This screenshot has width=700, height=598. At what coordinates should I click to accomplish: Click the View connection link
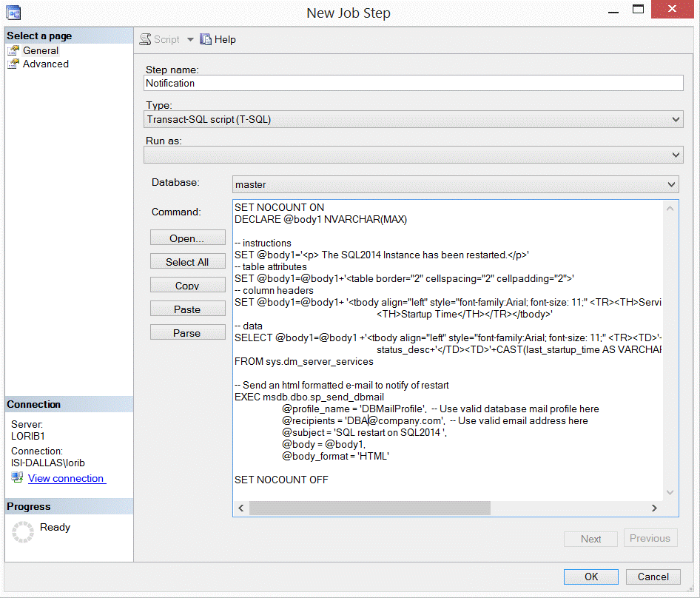67,478
